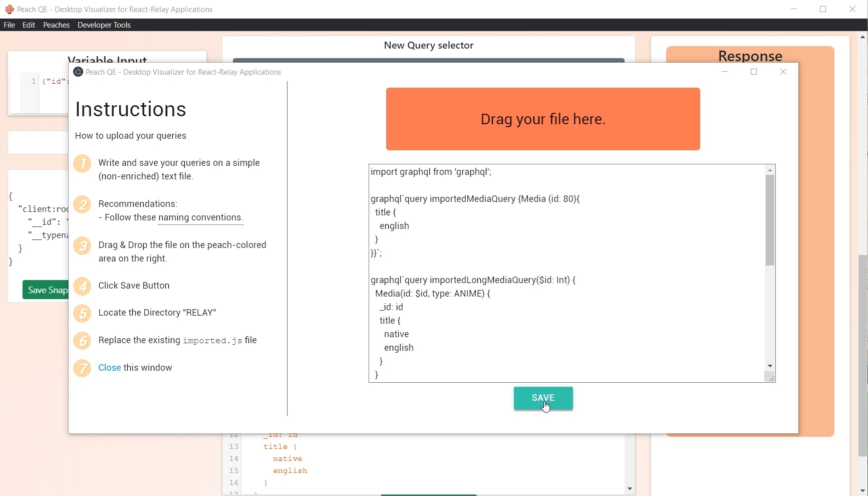Click 'Locate the Directory "RELAY"' text
Viewport: 868px width, 496px height.
tap(157, 313)
